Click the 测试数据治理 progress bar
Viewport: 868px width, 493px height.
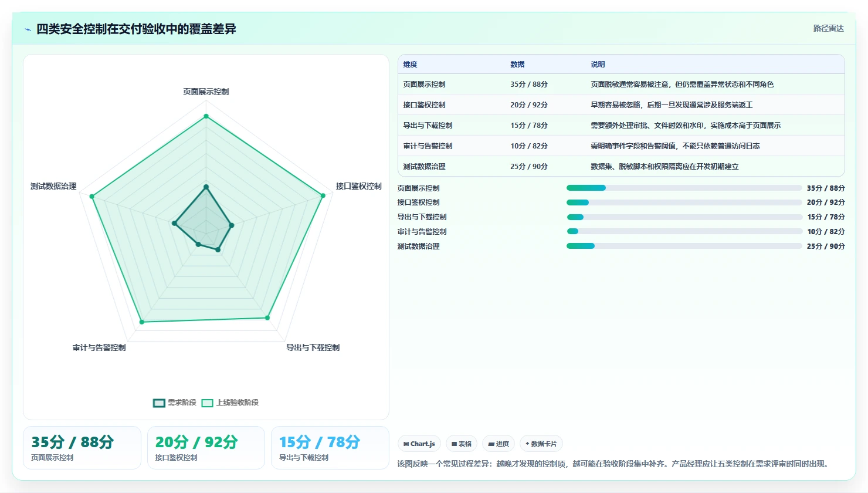point(684,246)
